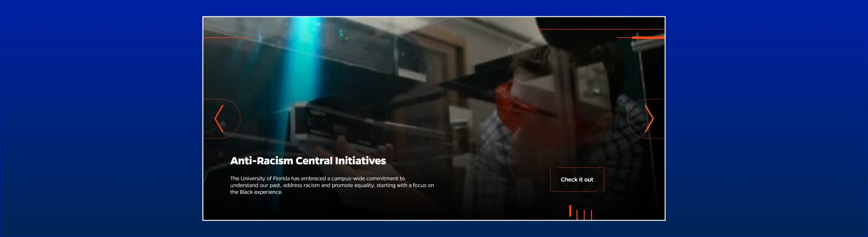Click the slide description paragraph text
This screenshot has width=868, height=237.
[x=332, y=185]
